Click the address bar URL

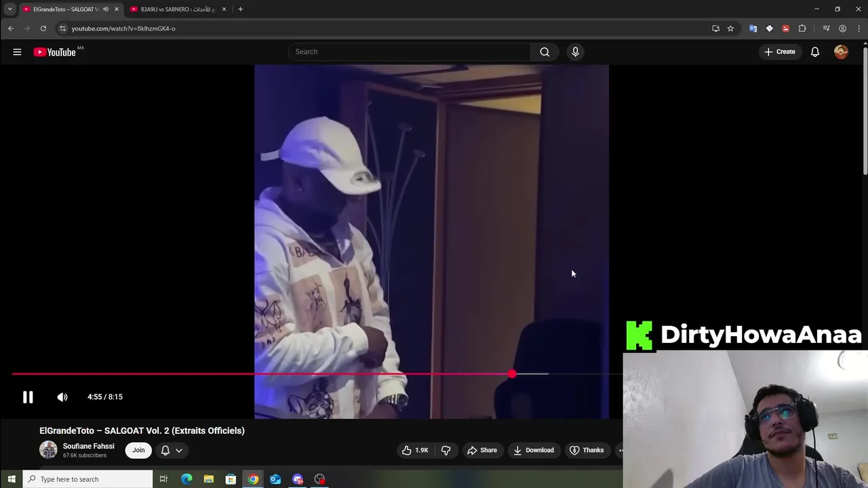[x=123, y=28]
